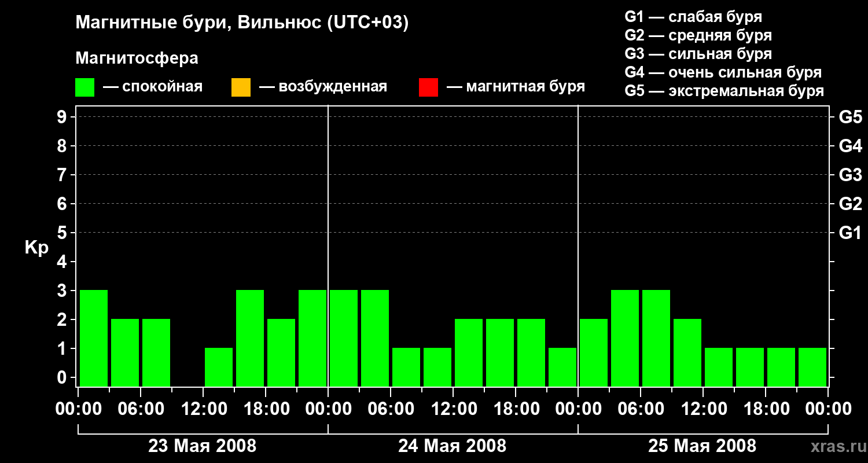Click the 25 May 03:00–06:00 Kp bar
This screenshot has height=463, width=868.
click(x=625, y=338)
